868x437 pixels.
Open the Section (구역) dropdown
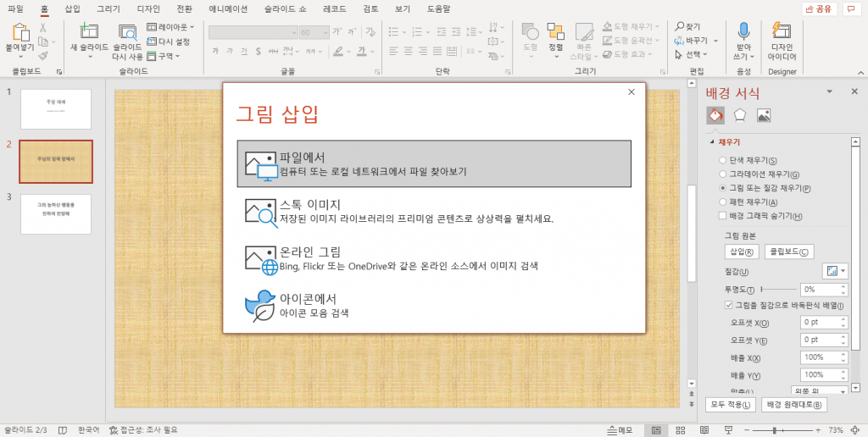[164, 56]
